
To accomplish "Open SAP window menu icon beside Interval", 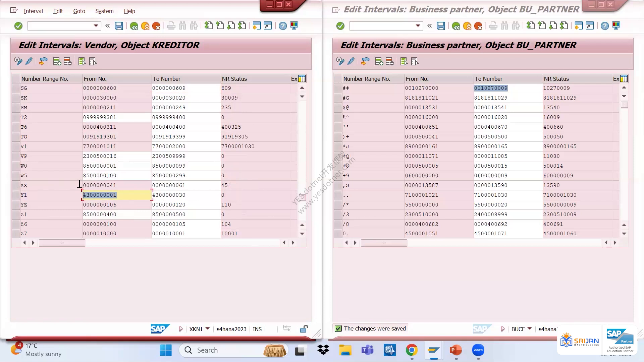I will pos(14,10).
